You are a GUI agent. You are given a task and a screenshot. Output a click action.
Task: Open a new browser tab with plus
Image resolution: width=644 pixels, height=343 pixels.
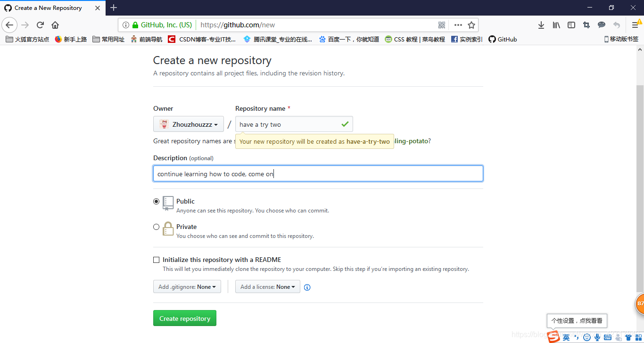coord(114,8)
